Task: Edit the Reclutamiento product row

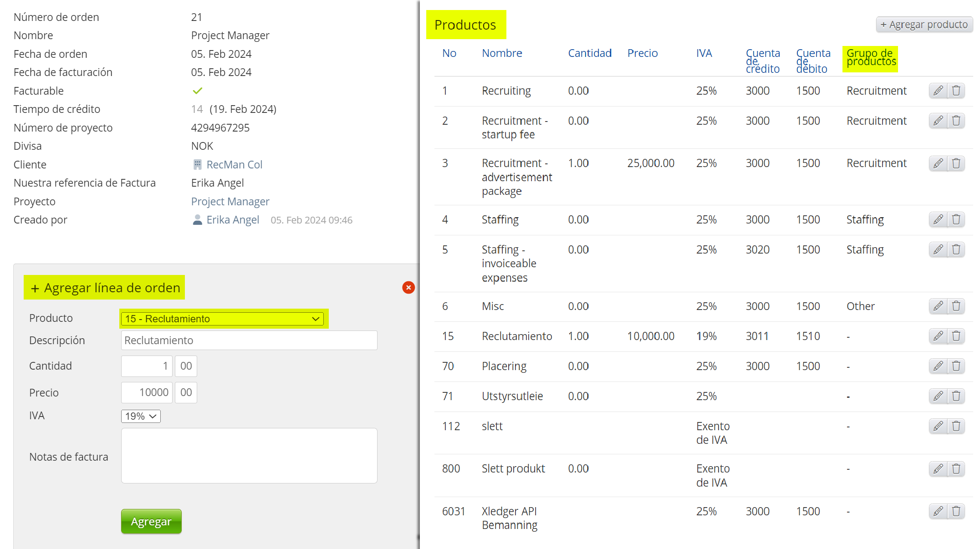Action: point(938,336)
